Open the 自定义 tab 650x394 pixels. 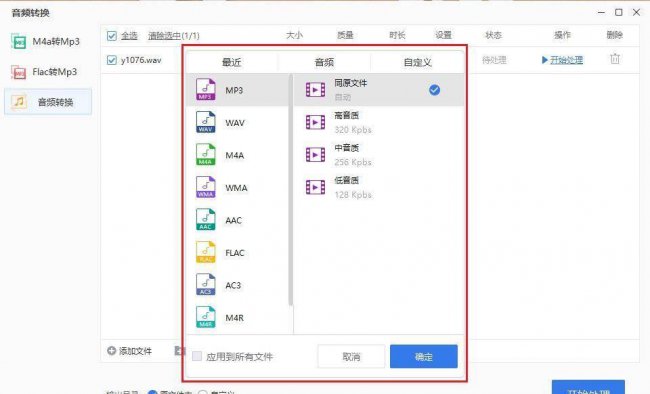(417, 62)
